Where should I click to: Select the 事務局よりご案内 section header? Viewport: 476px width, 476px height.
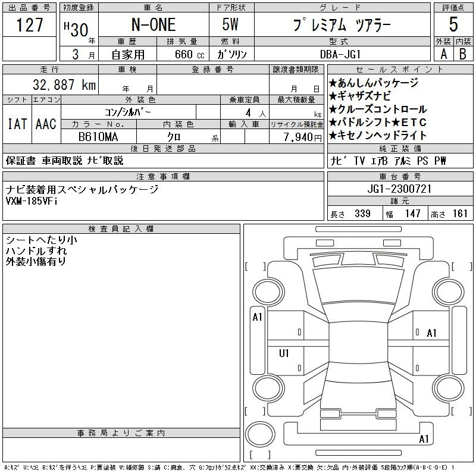pyautogui.click(x=121, y=433)
